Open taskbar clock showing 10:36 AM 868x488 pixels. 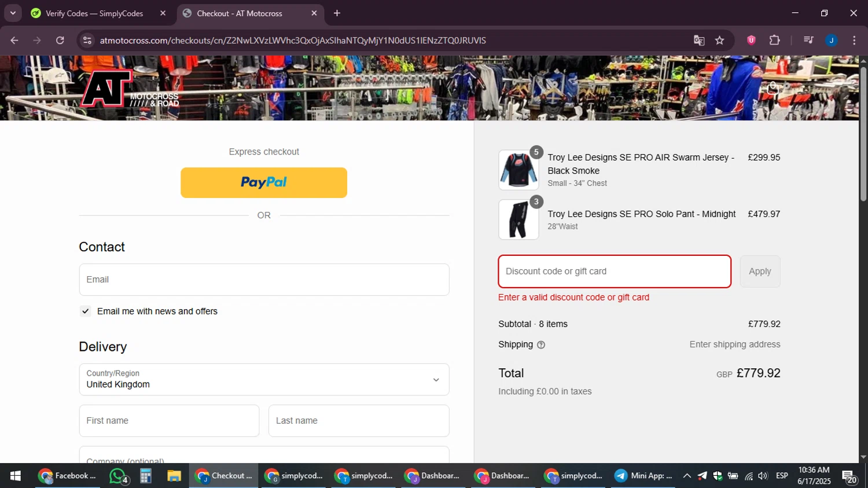(x=814, y=476)
